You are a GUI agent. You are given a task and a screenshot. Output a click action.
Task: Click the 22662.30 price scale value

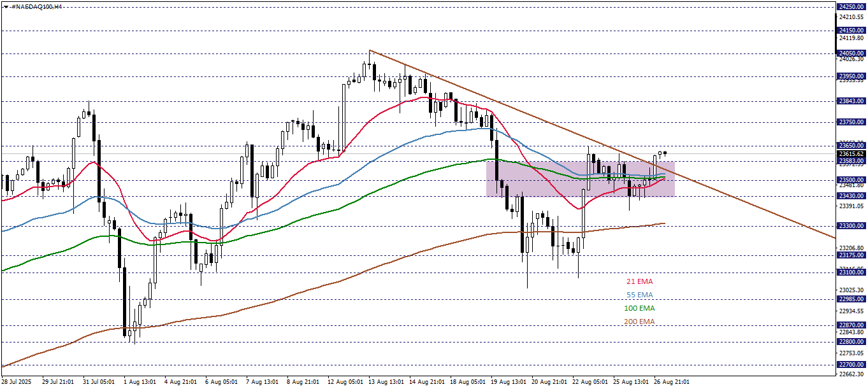point(851,374)
